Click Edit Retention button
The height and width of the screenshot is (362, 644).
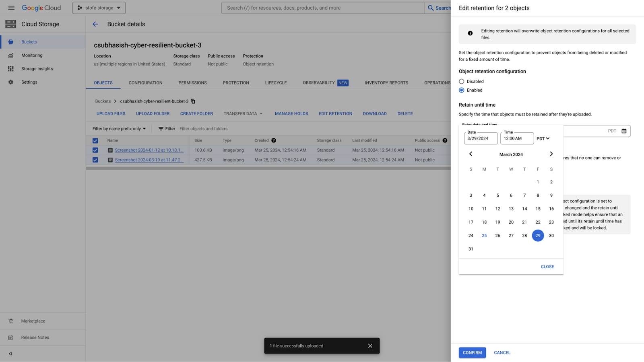(x=336, y=114)
